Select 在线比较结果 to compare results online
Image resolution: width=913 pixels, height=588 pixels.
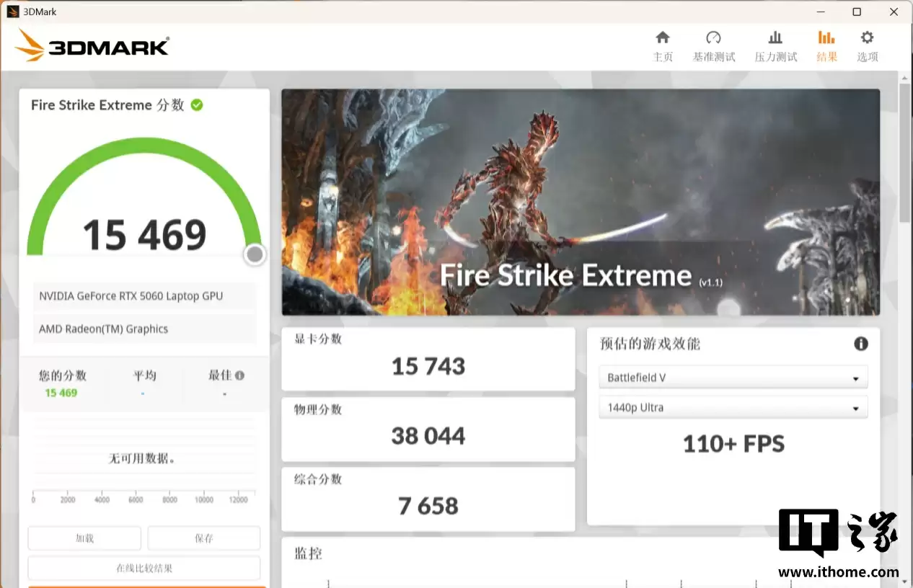pyautogui.click(x=144, y=568)
